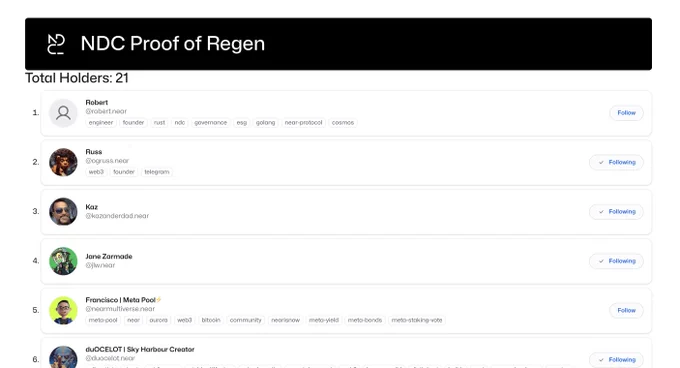Select Francisco's meta-bonds tag
680x368 pixels.
(365, 320)
